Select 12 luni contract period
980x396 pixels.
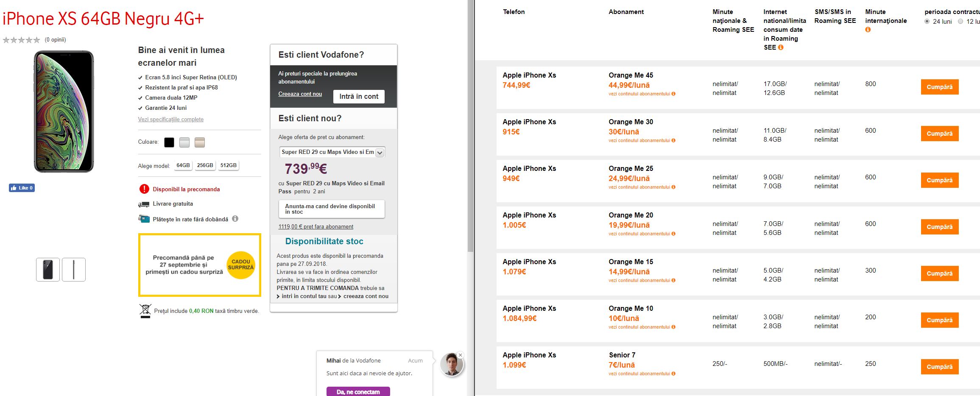(x=960, y=21)
